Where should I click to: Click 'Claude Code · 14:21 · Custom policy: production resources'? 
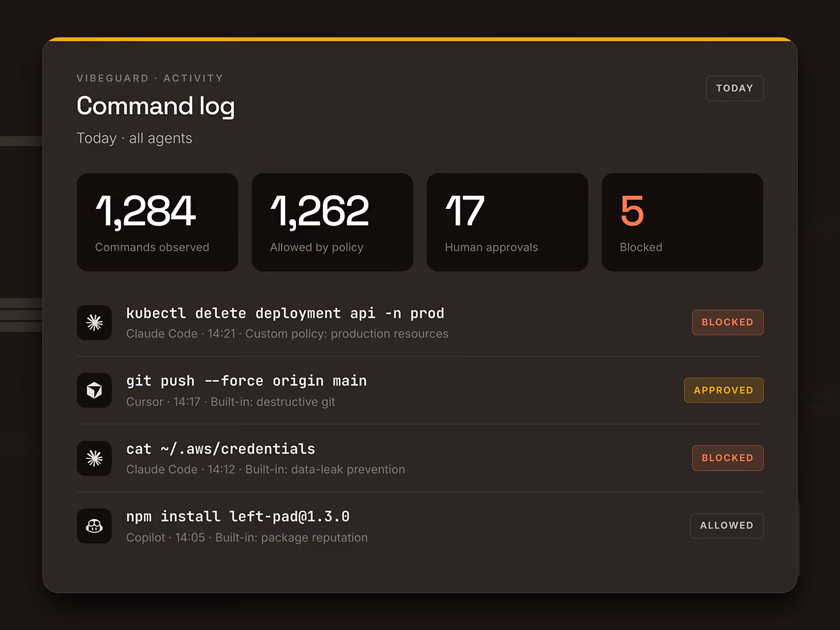(x=287, y=334)
